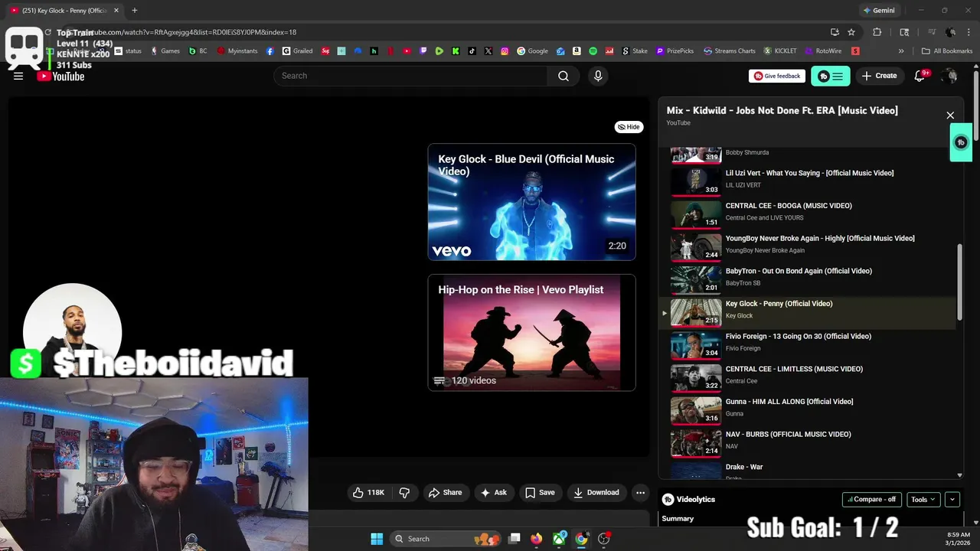980x551 pixels.
Task: Open the more actions ellipsis menu
Action: tap(641, 493)
